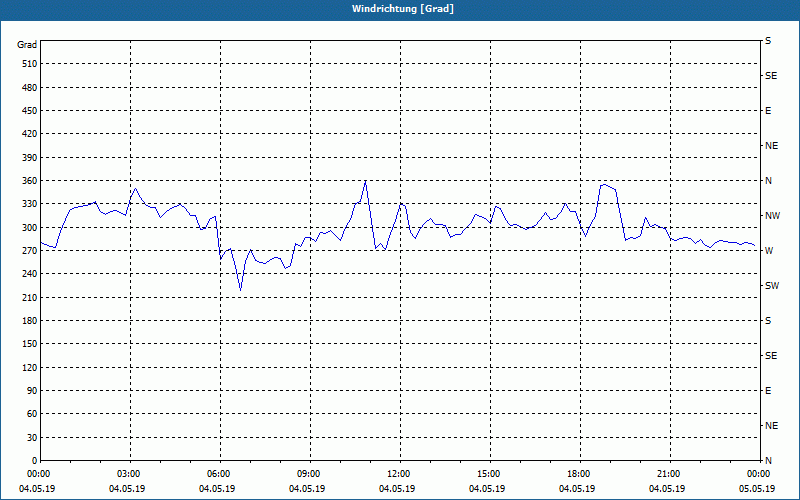
Task: Select the "Grad" unit label on the y-axis
Action: (x=27, y=45)
